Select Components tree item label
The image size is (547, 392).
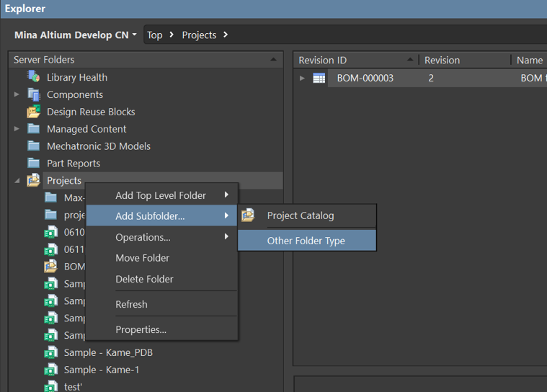(x=75, y=94)
